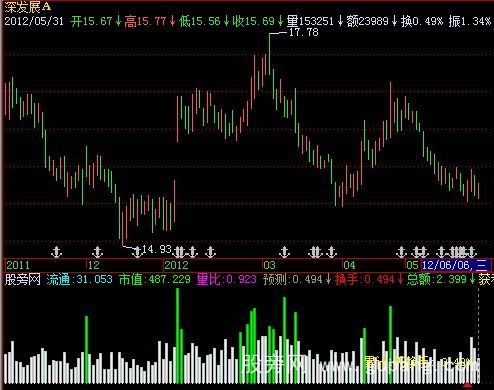Click the high price 高15.77
This screenshot has height=390, width=494.
pos(145,21)
